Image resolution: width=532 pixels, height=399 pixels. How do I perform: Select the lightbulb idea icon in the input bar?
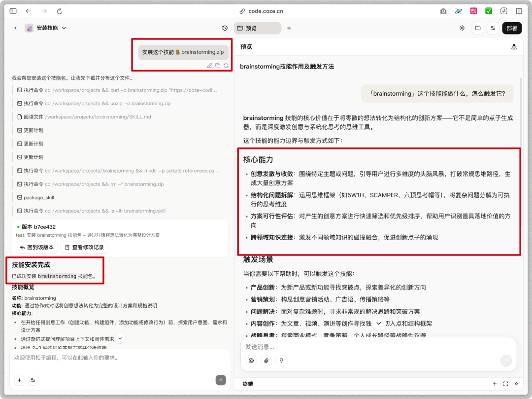[x=281, y=361]
